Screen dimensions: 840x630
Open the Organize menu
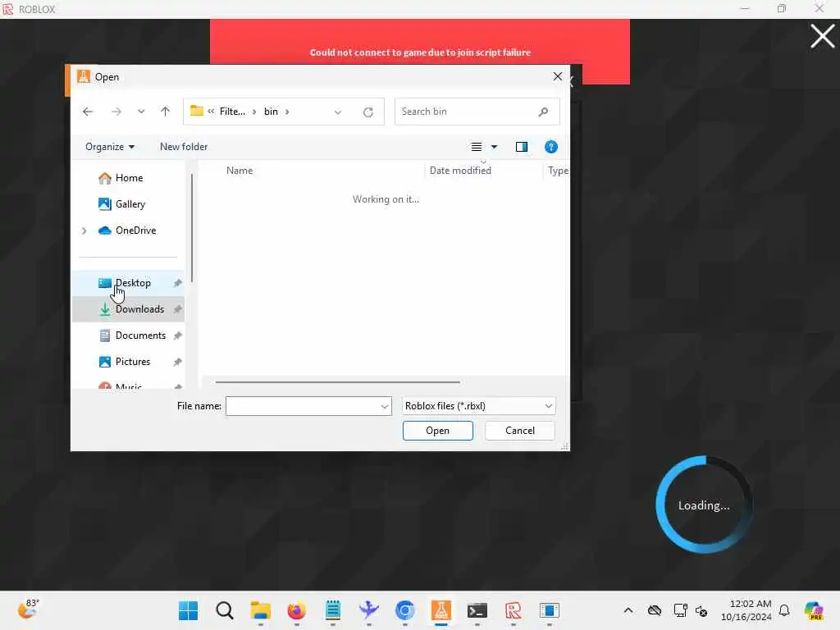click(x=110, y=147)
